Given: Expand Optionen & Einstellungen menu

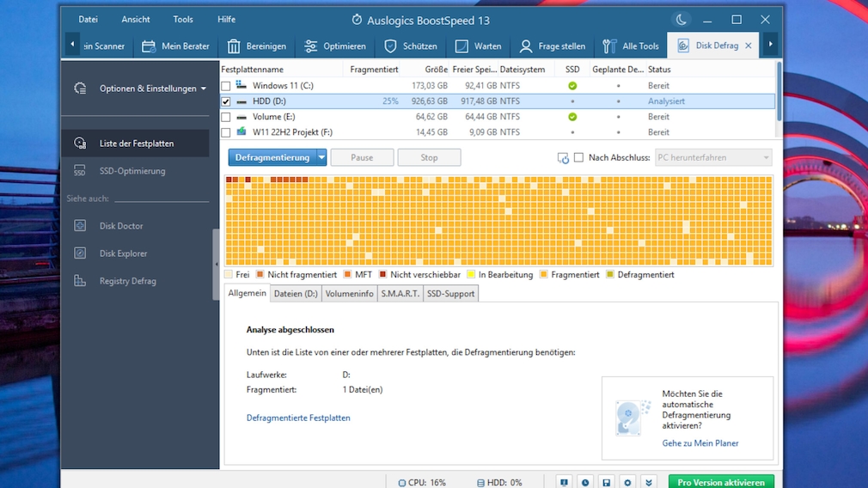Looking at the screenshot, I should tap(152, 88).
